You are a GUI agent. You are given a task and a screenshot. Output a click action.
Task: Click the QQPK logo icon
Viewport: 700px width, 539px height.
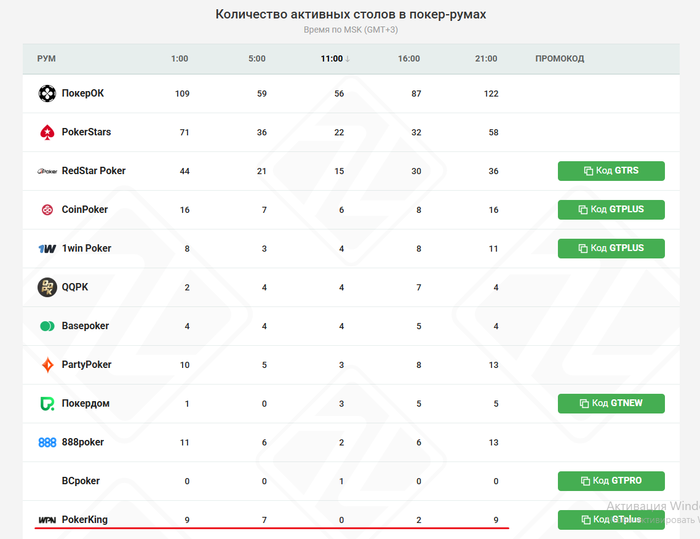(x=47, y=287)
